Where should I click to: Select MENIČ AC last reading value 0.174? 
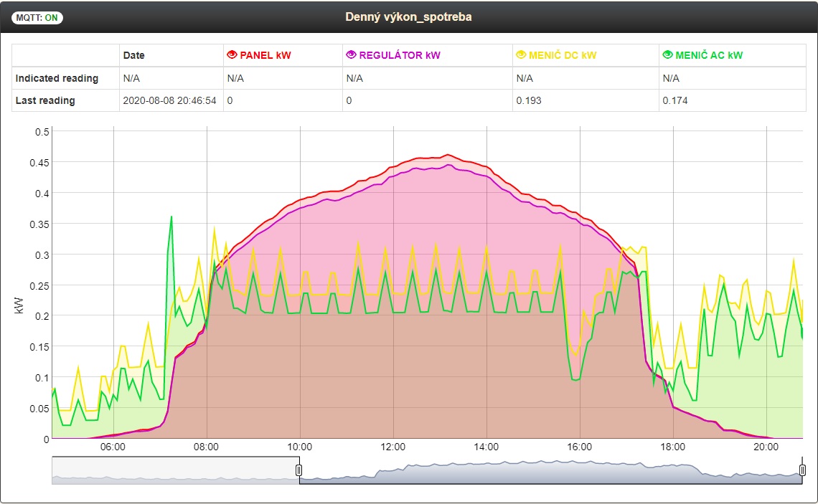[x=675, y=100]
